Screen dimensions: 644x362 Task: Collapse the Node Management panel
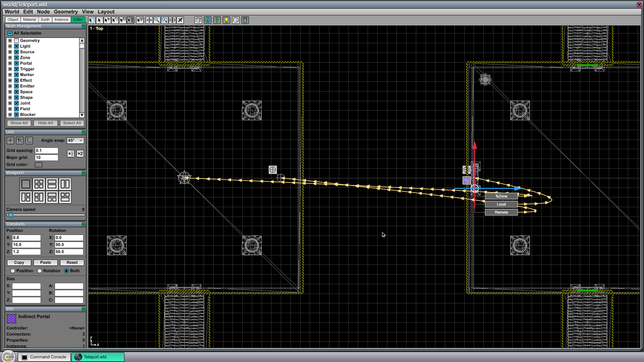84,26
